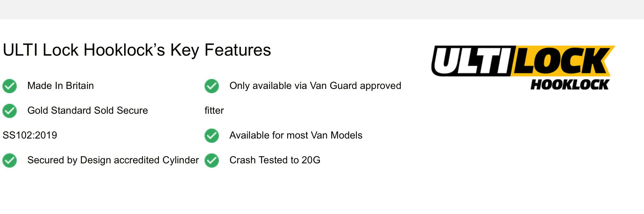Image resolution: width=644 pixels, height=214 pixels.
Task: Click the ULTI LOCK logo image
Action: (x=523, y=68)
